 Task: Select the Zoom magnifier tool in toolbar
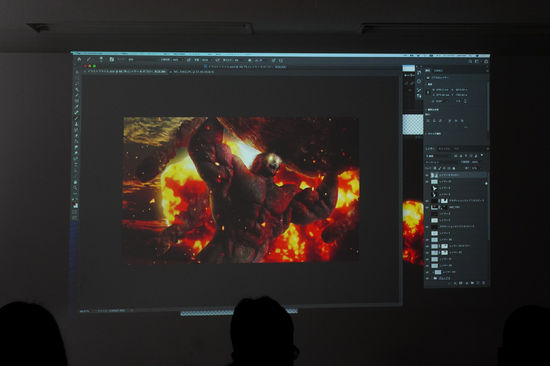coord(75,188)
